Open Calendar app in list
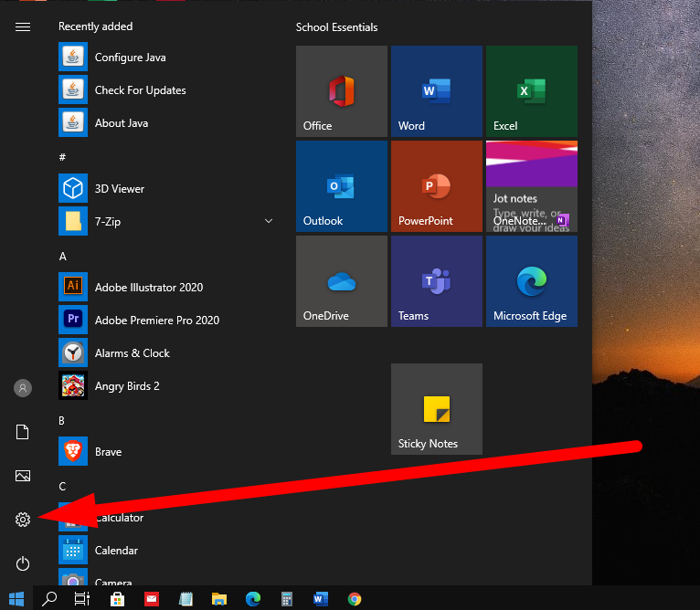 pyautogui.click(x=167, y=551)
